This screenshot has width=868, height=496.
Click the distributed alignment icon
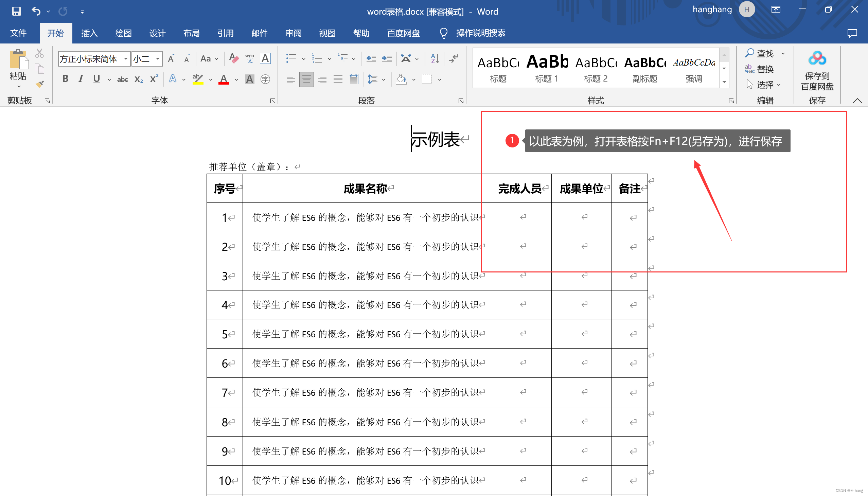(354, 79)
